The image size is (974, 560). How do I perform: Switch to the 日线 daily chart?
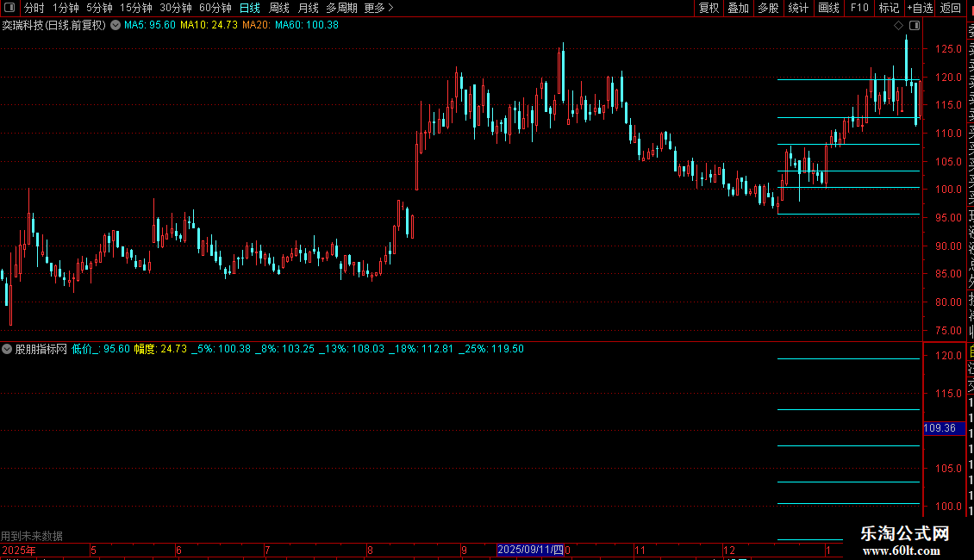tap(250, 8)
